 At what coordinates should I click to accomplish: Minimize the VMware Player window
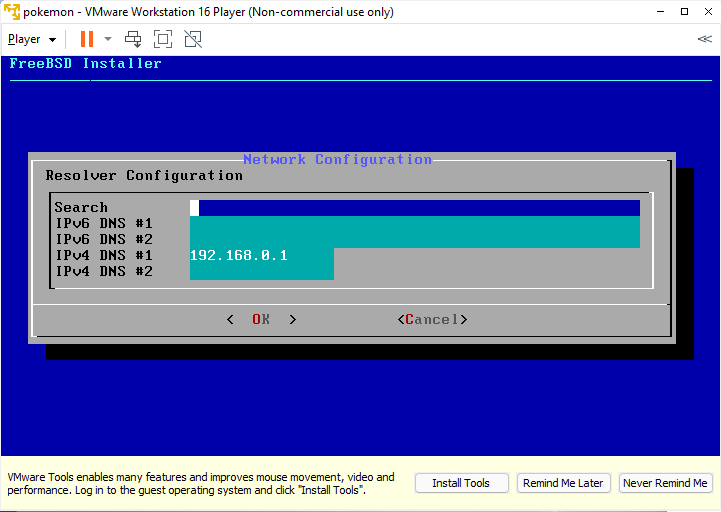point(661,12)
